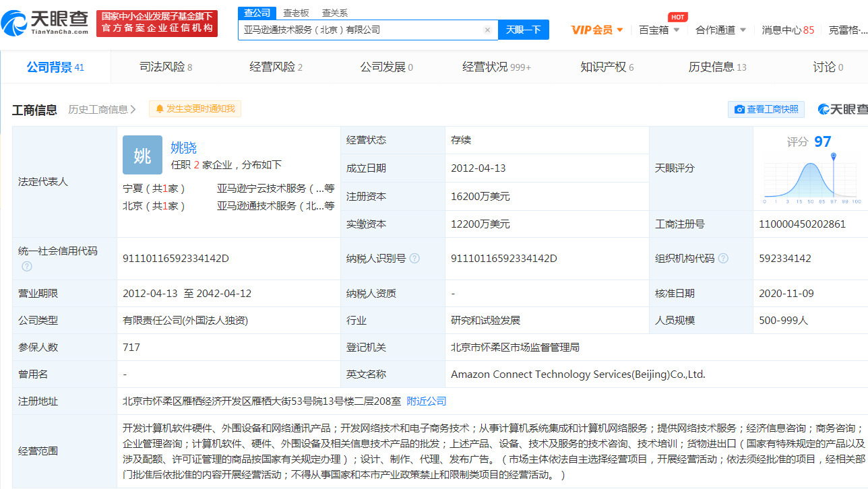
Task: Open the 经营风险 tab
Action: click(x=276, y=67)
